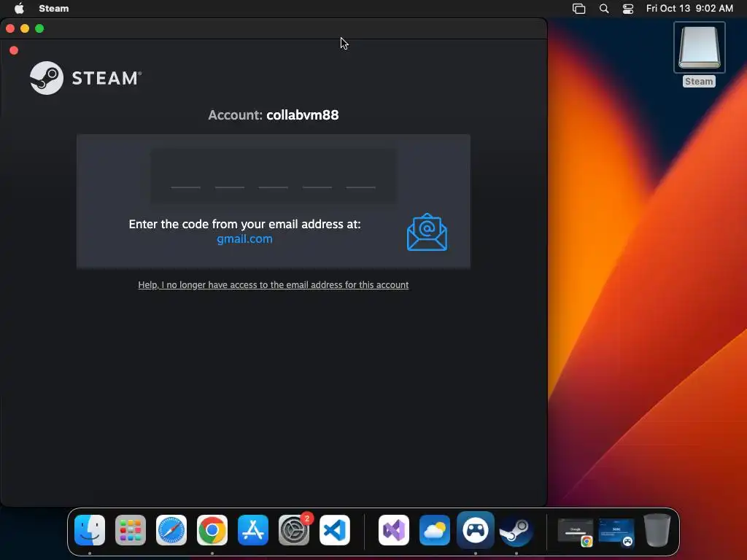
Task: Click the window mirroring icon in menu bar
Action: coord(578,8)
